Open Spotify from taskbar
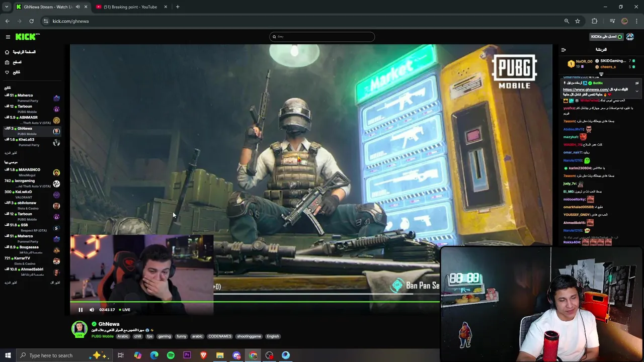Viewport: 644px width, 362px height. pyautogui.click(x=171, y=355)
